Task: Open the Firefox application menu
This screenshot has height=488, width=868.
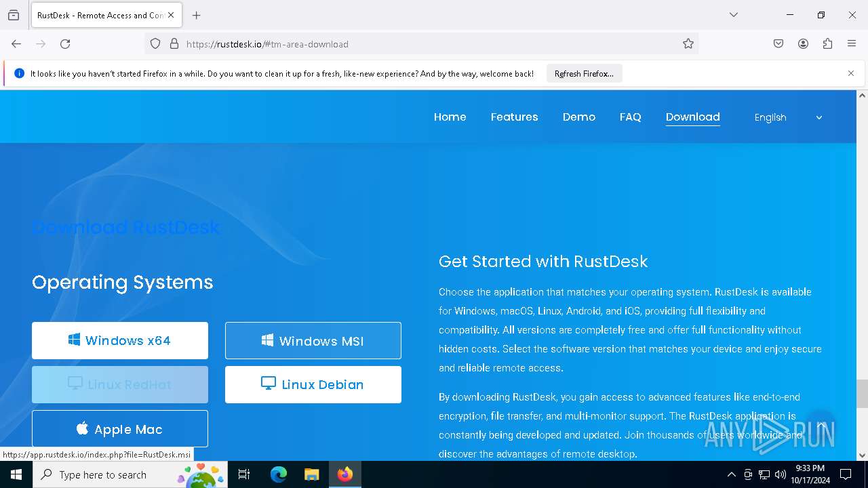Action: click(x=852, y=44)
